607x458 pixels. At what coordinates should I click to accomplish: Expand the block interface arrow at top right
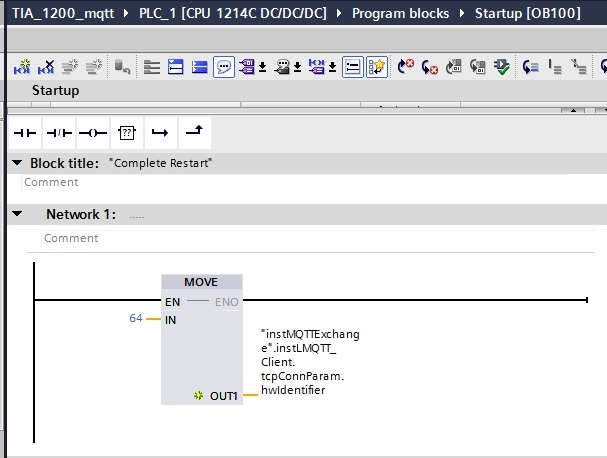573,110
